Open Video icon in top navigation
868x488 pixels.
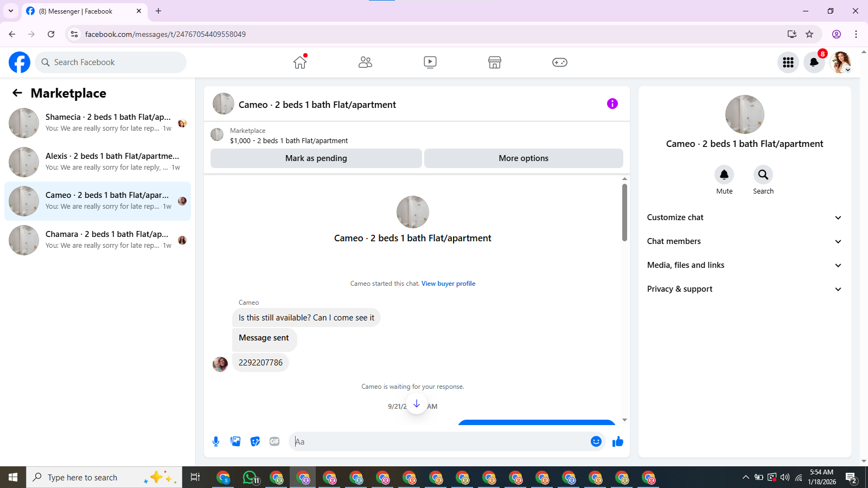coord(430,62)
